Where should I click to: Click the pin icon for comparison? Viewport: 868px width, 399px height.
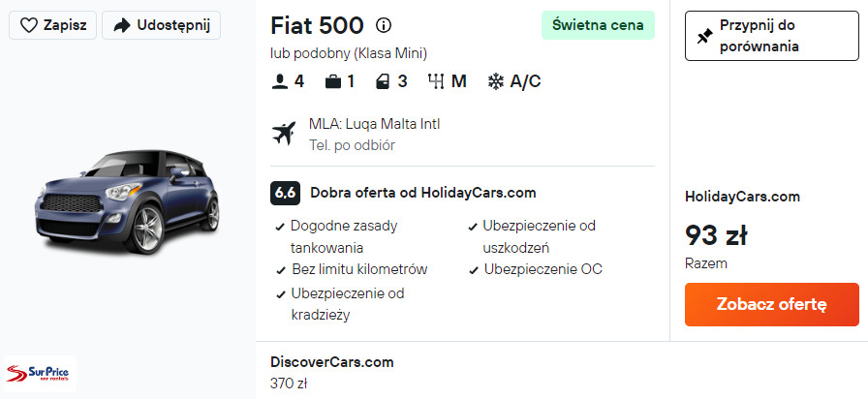705,36
